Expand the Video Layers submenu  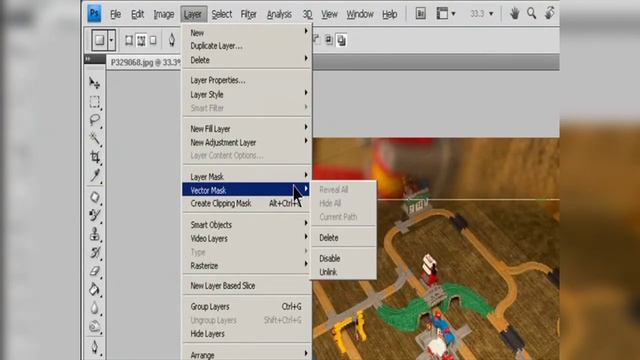pyautogui.click(x=247, y=238)
